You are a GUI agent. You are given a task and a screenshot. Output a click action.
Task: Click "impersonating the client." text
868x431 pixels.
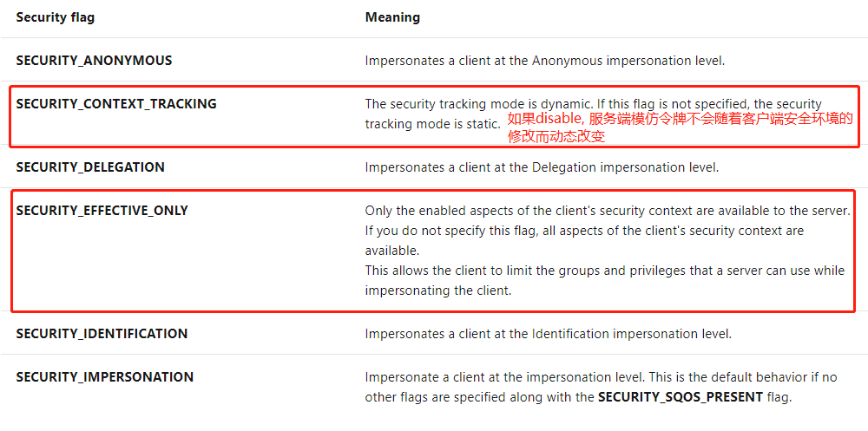click(x=437, y=291)
